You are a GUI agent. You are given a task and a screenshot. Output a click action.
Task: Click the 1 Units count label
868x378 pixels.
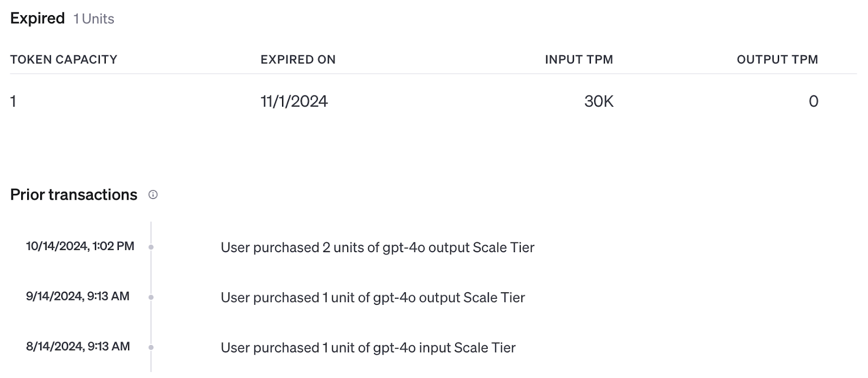pos(94,19)
